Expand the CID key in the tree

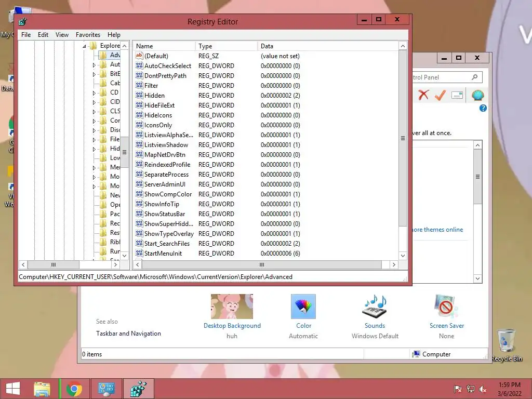[x=94, y=102]
